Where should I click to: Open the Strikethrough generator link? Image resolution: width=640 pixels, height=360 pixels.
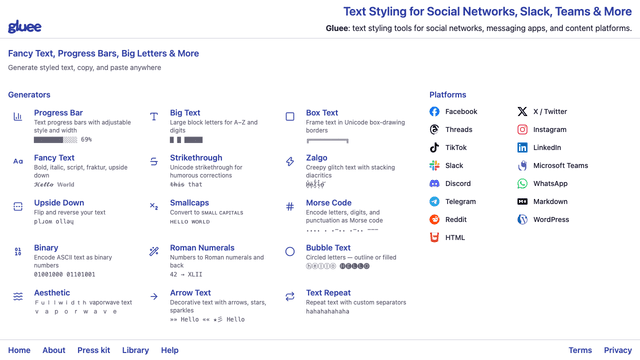pyautogui.click(x=196, y=158)
